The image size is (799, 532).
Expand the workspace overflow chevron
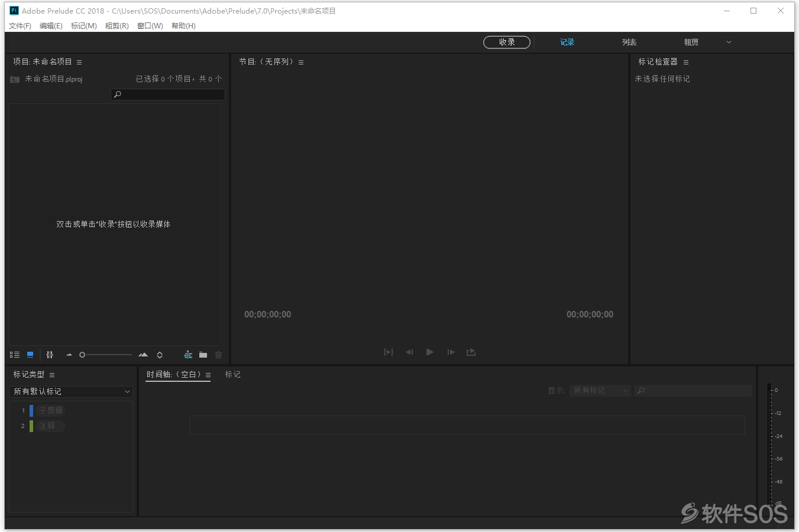729,42
